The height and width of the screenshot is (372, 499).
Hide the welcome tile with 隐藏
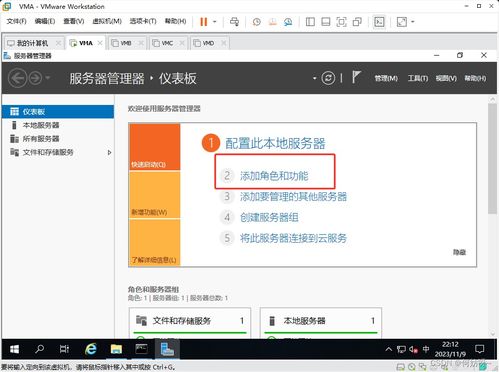tap(459, 252)
